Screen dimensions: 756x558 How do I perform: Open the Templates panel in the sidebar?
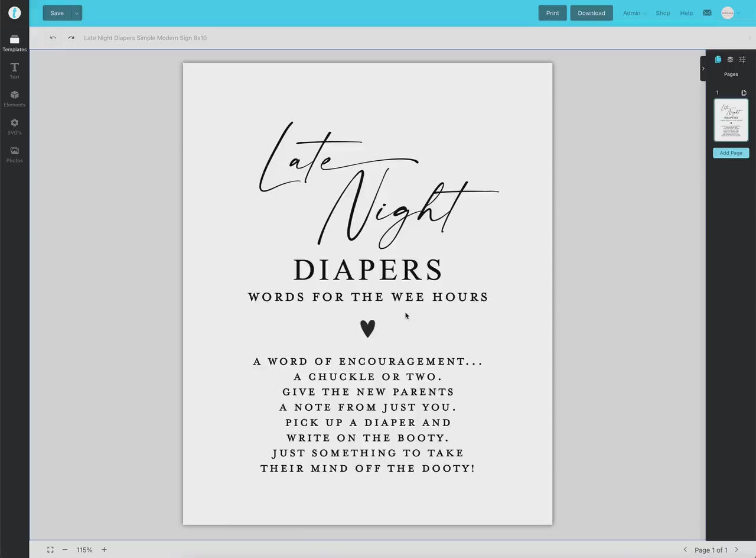point(14,43)
